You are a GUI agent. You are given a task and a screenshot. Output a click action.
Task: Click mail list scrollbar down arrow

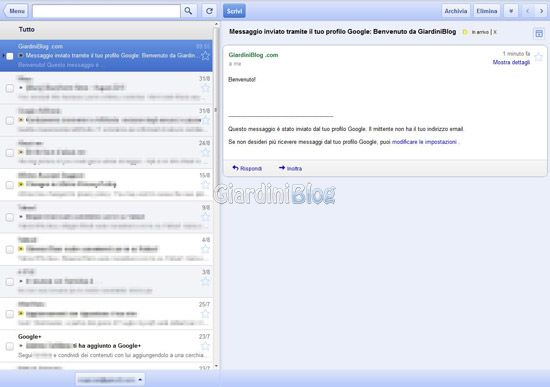[x=216, y=366]
